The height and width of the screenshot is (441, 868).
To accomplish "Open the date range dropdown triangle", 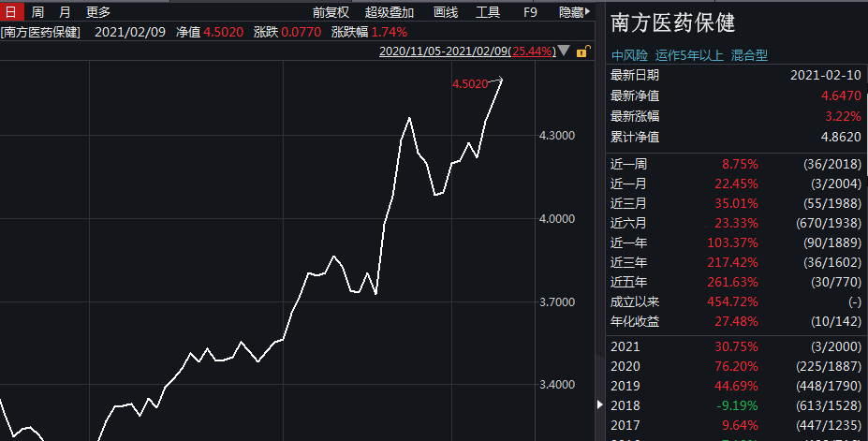I will pyautogui.click(x=564, y=51).
